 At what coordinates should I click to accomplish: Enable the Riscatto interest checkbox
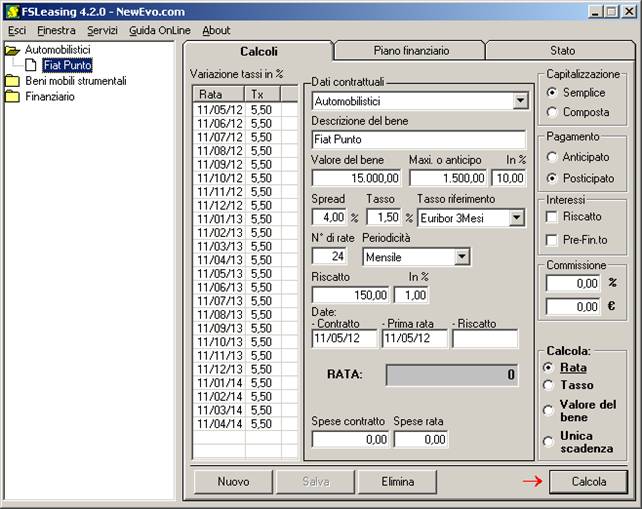tap(552, 217)
